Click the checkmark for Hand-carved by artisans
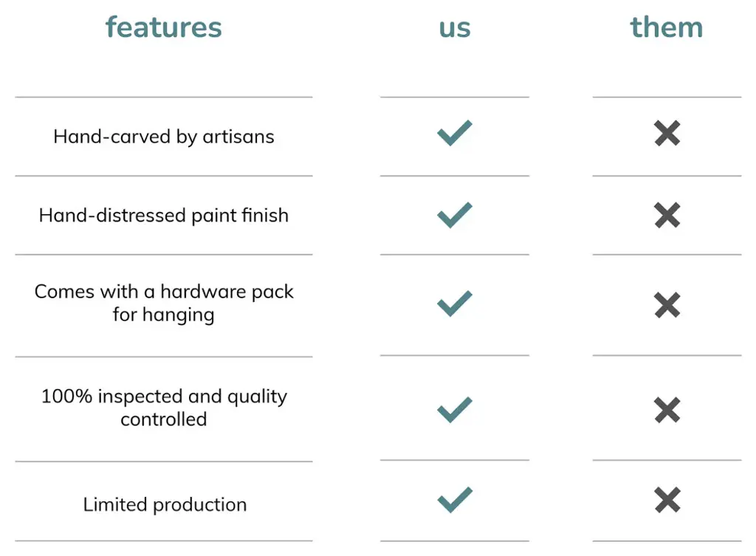The width and height of the screenshot is (756, 556). [x=454, y=134]
